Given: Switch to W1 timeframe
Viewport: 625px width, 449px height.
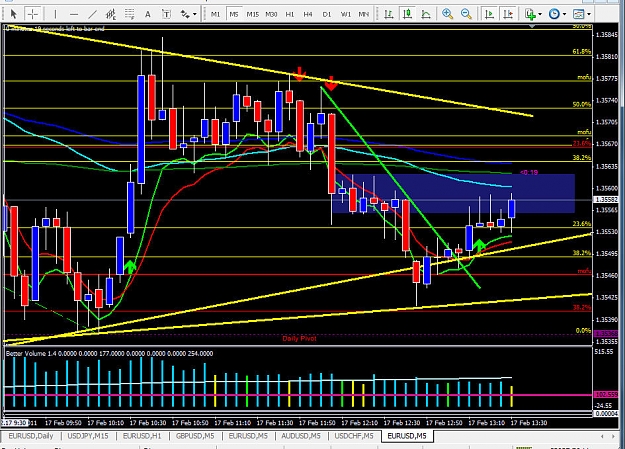Looking at the screenshot, I should point(346,14).
